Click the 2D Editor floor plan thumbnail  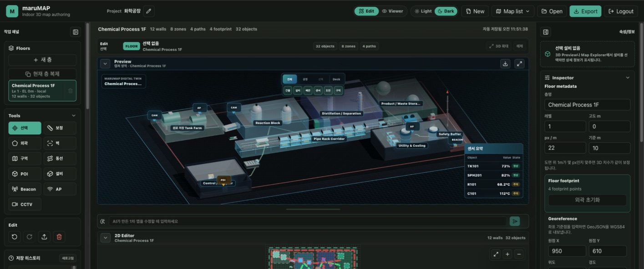[x=313, y=258]
